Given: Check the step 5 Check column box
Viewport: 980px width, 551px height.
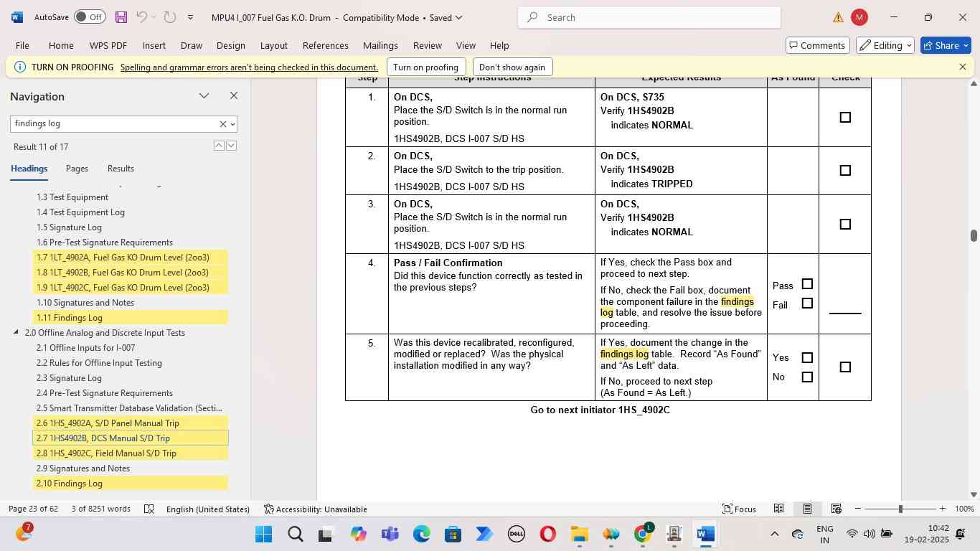Looking at the screenshot, I should 845,367.
